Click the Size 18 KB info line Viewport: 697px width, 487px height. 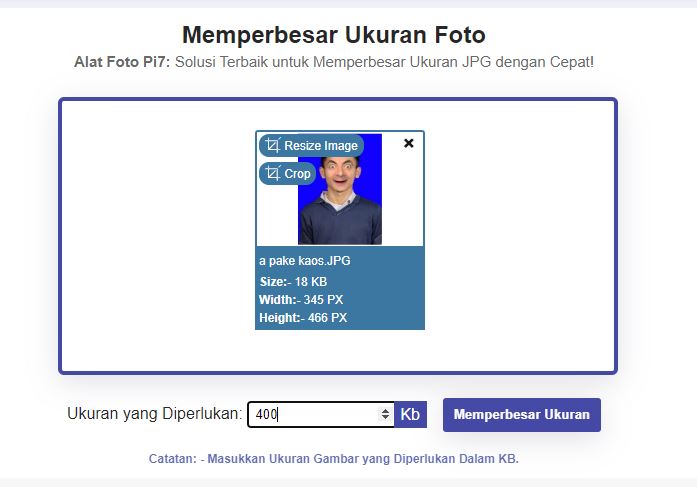pos(293,282)
